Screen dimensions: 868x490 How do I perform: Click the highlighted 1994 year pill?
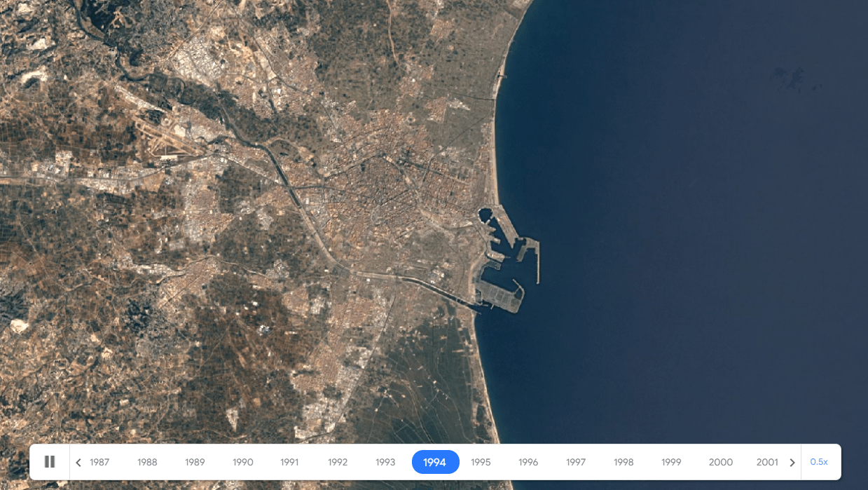435,463
